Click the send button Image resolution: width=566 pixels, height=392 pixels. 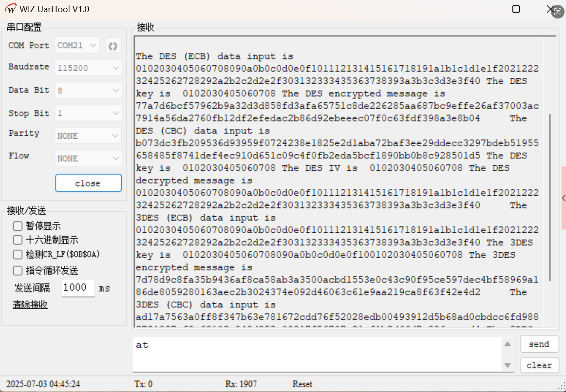(539, 344)
